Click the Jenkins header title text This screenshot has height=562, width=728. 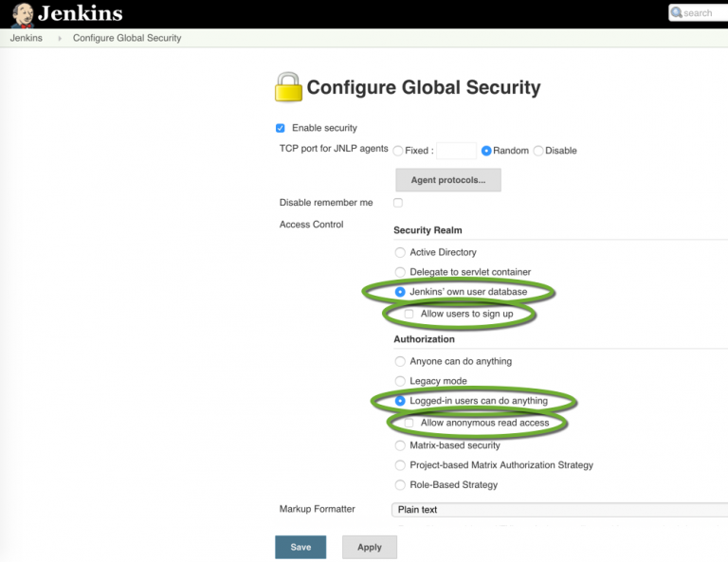coord(81,13)
